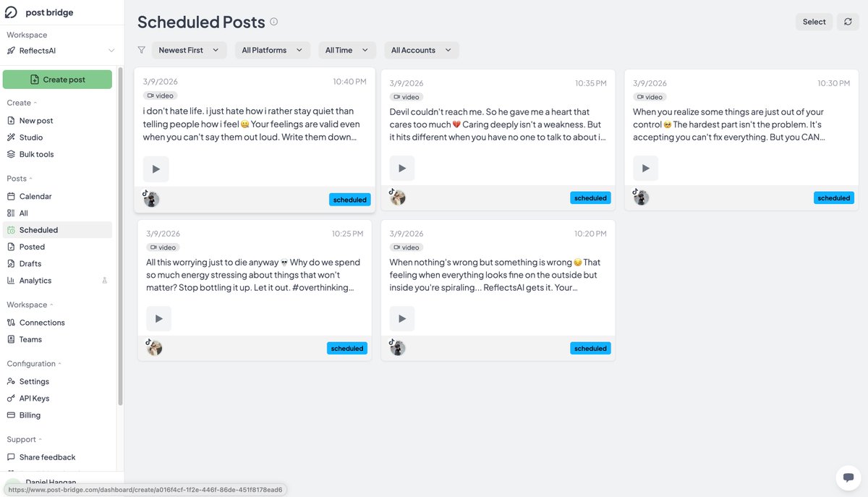Screen dimensions: 868x497
Task: Open Settings in sidebar
Action: click(57, 381)
